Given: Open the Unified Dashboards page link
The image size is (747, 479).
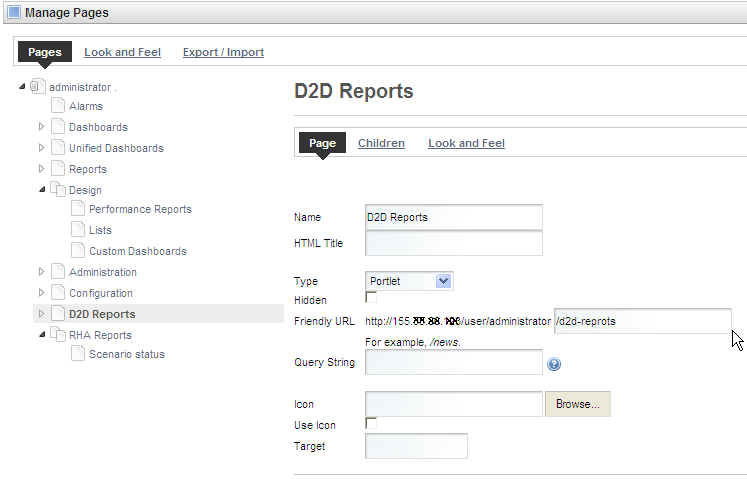Looking at the screenshot, I should (116, 148).
